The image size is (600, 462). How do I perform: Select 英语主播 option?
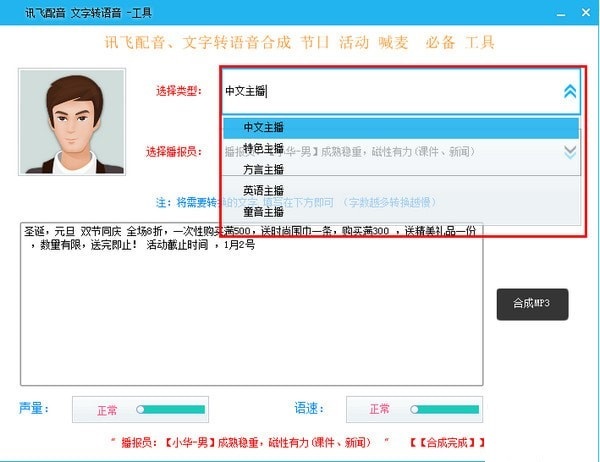pos(401,190)
